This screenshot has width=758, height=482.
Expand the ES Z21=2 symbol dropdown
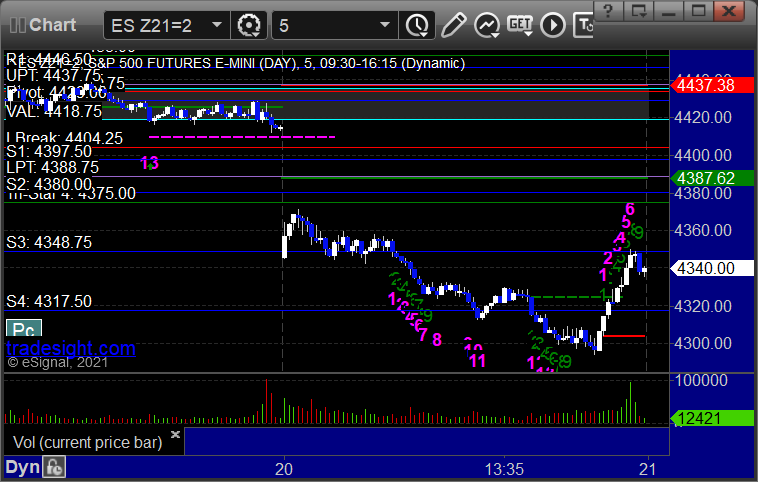pos(217,25)
